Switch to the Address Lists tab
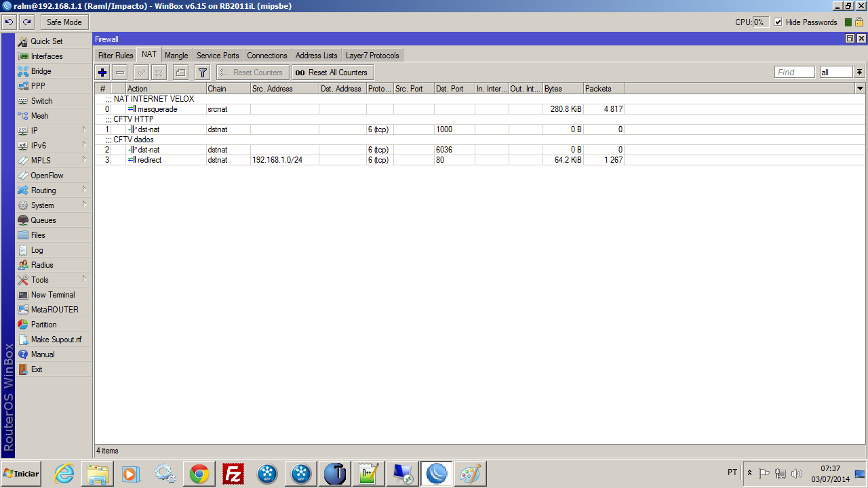The height and width of the screenshot is (488, 868). coord(316,56)
